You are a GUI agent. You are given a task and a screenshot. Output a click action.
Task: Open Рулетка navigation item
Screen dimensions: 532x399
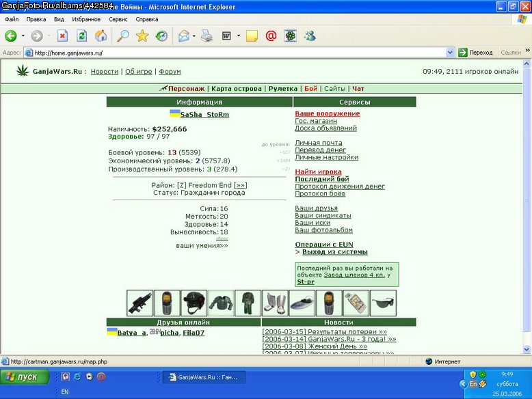coord(283,89)
